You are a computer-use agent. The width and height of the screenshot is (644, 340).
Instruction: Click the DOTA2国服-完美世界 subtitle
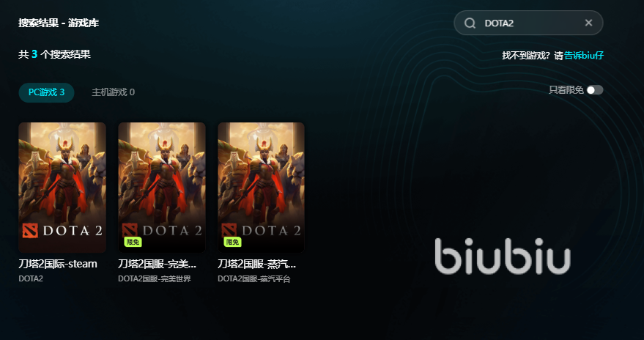point(155,279)
